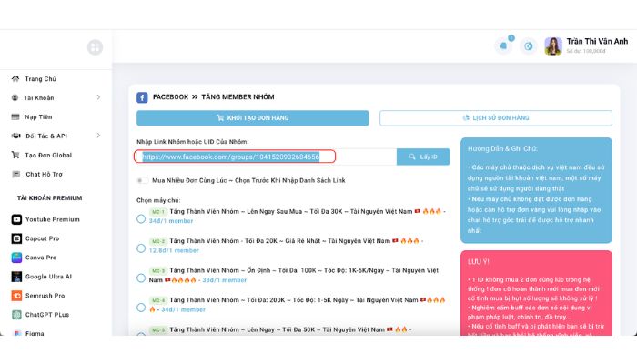Click the TÀI KHOẢN PREMIUM section heading
The image size is (637, 364).
pyautogui.click(x=49, y=198)
